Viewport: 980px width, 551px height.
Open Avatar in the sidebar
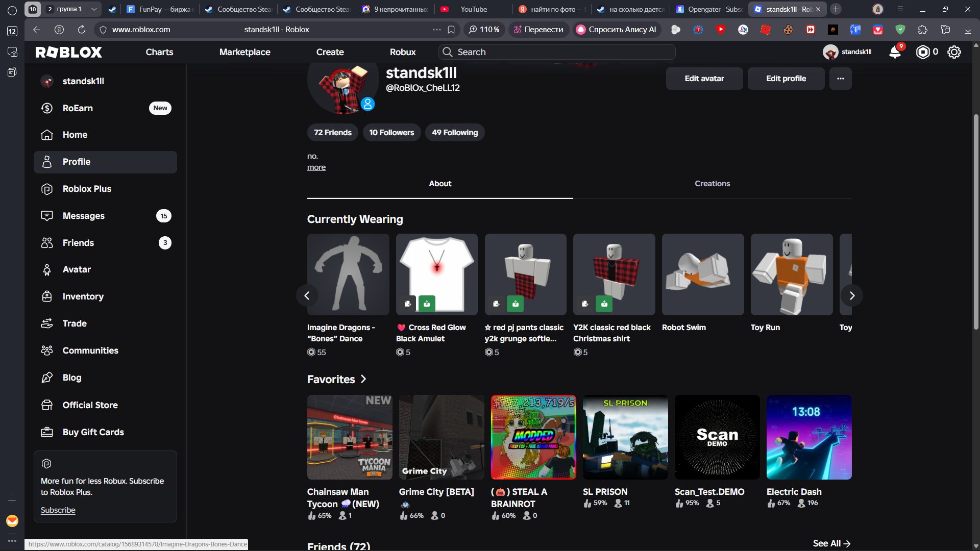coord(105,269)
